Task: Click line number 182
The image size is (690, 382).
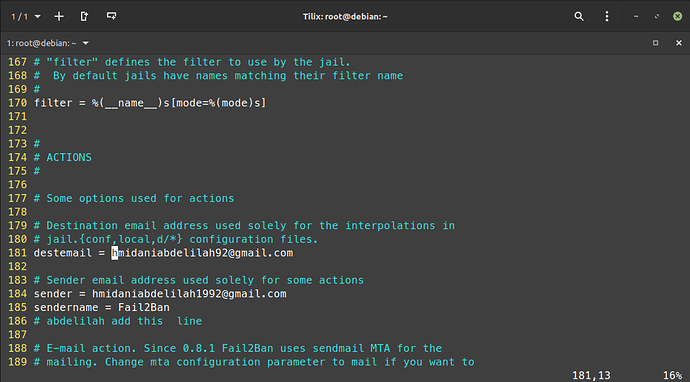Action: [x=18, y=267]
